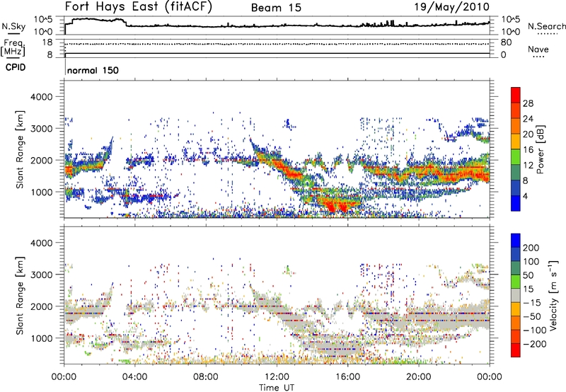Click the red bottom of Velocity colorbar
Screen dimensions: 566x392
tap(516, 350)
